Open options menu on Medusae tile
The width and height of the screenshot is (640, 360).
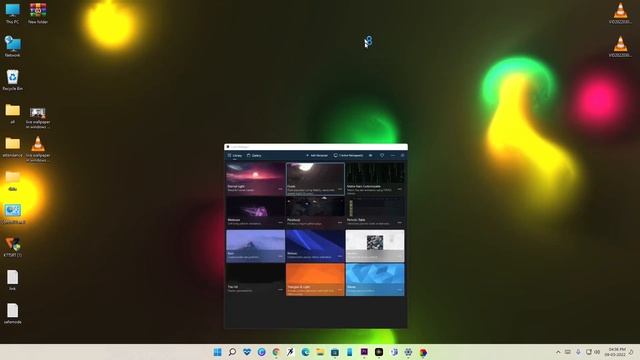280,222
